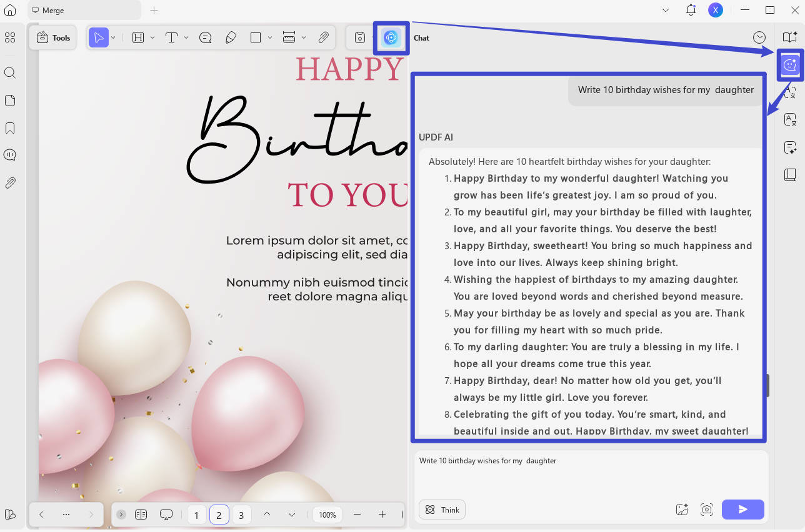The image size is (805, 532).
Task: Select the comment note tool
Action: [x=205, y=37]
